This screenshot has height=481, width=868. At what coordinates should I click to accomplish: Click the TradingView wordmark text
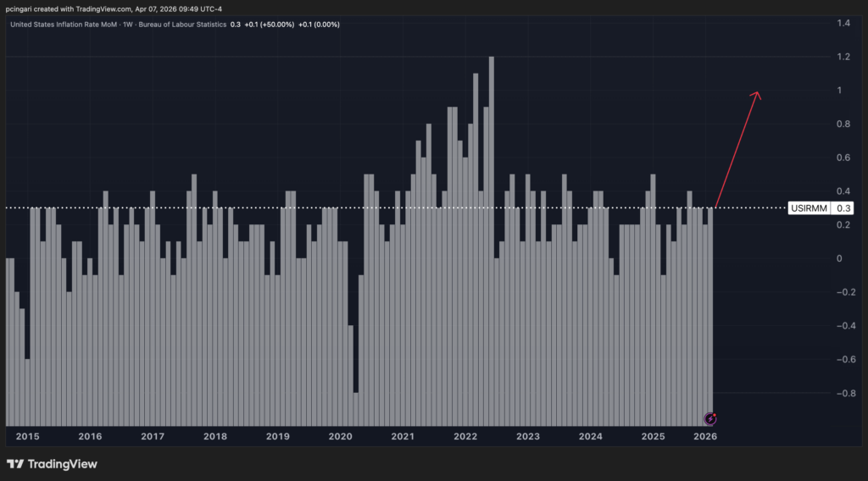(x=63, y=464)
